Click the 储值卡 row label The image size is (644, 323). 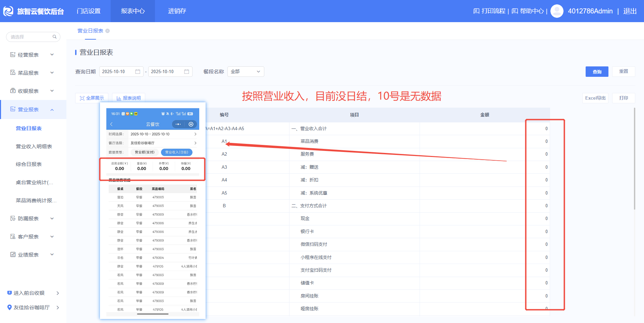coord(307,283)
